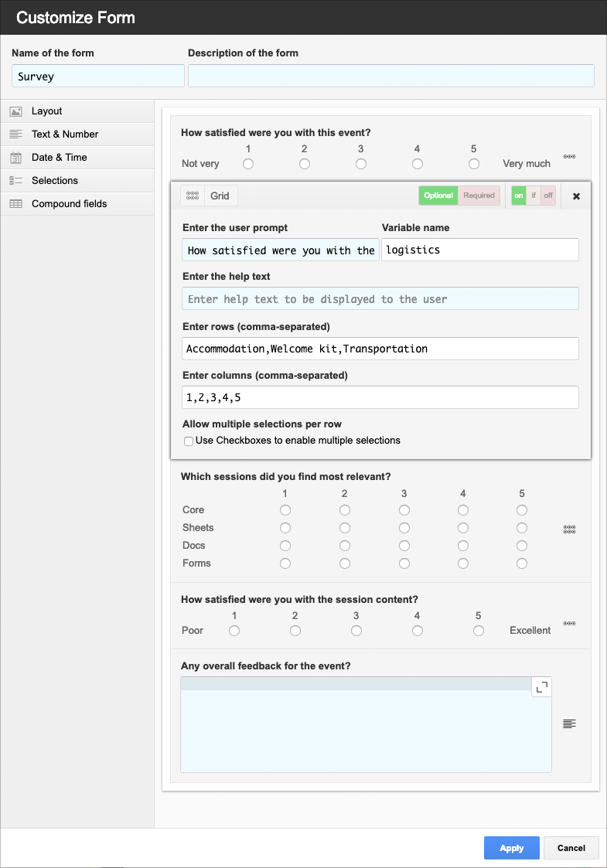Select rating 4 for event satisfaction
Screen dimensions: 607x868
[x=418, y=164]
